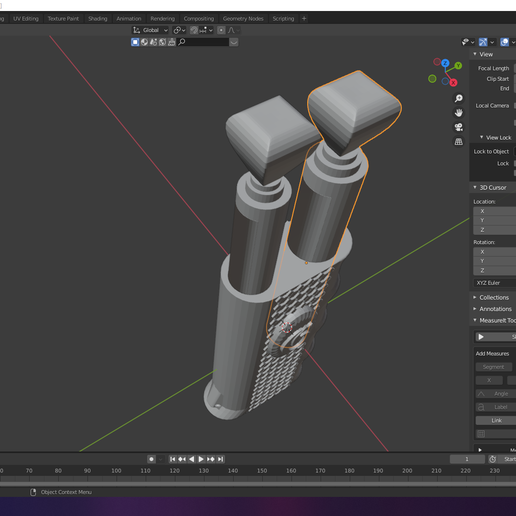
Task: Click the negative Z dark blue gizmo circle
Action: (445, 81)
